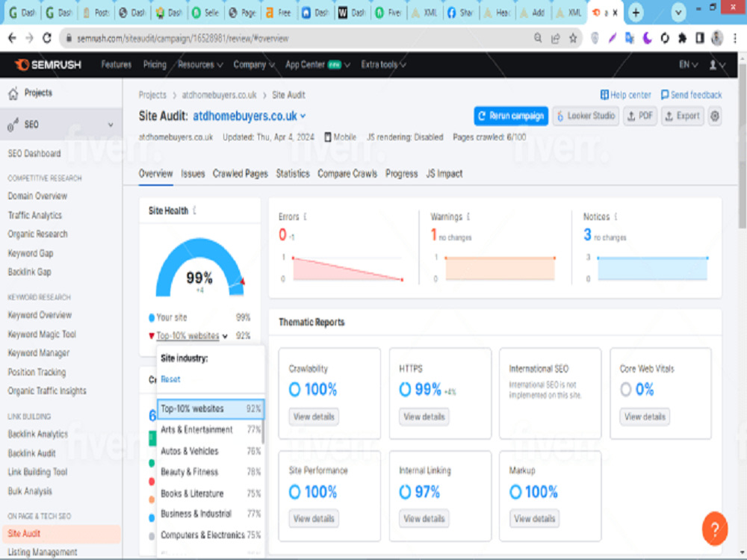Open Looker Studio export
This screenshot has width=747, height=560.
pos(586,116)
